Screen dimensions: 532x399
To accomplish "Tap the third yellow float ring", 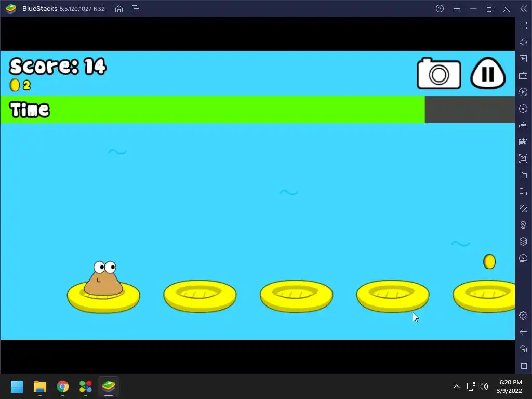I will [296, 296].
